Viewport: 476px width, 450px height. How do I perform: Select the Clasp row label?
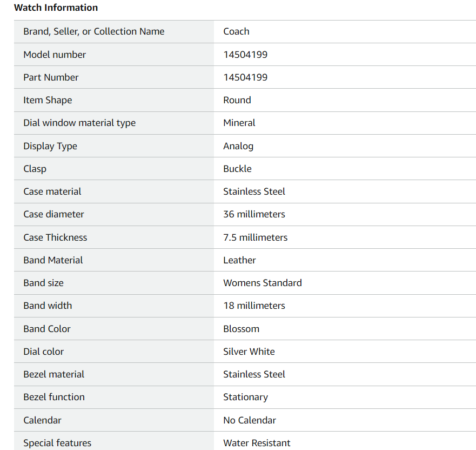[x=35, y=169]
